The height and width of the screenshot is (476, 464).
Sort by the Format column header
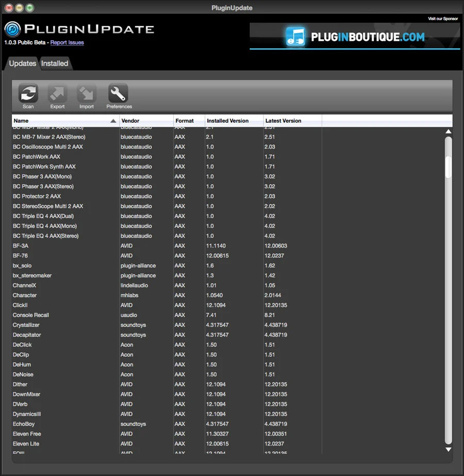pos(189,121)
